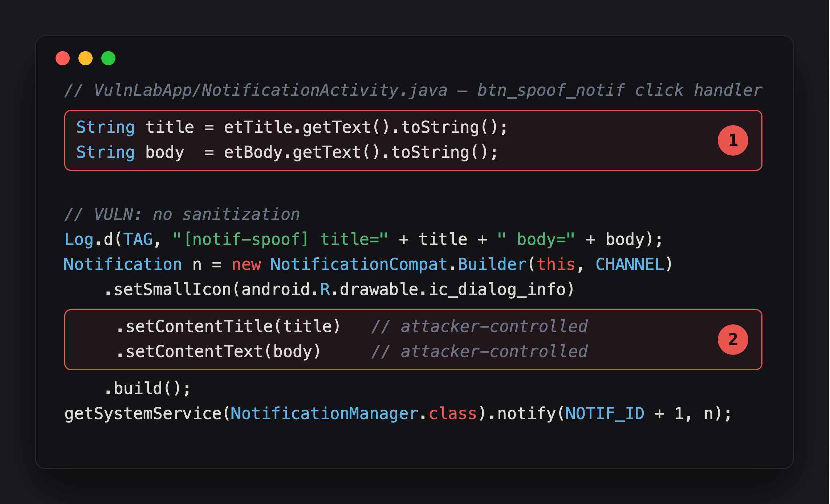Viewport: 830px width, 504px height.
Task: Click the .setSmallIcon(android.R.drawable.ic_dialog_info) line
Action: click(x=339, y=290)
